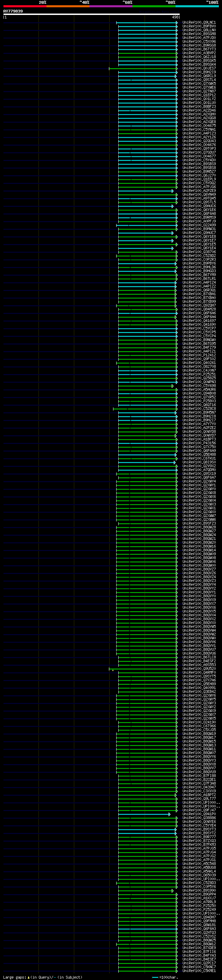This screenshot has width=222, height=980.
Task: Click the cyan alignment bar of Q9LNC1
Action: tap(147, 23)
